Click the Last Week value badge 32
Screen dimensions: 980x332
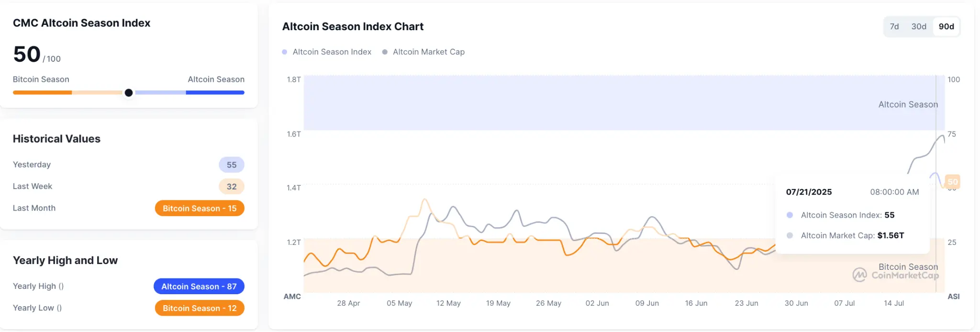click(x=232, y=187)
